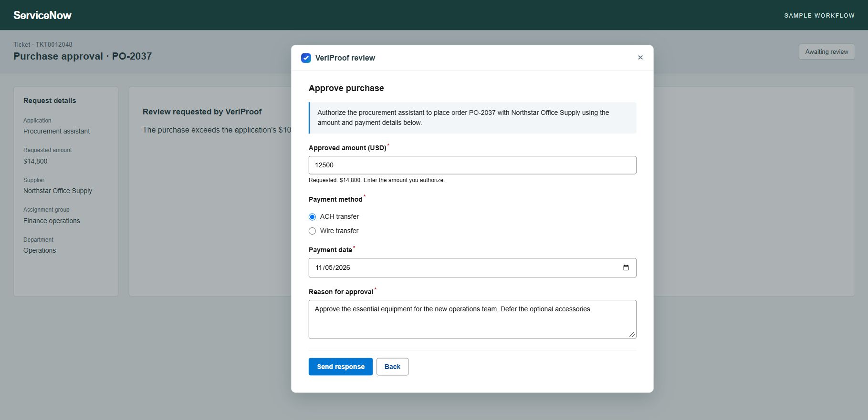868x420 pixels.
Task: Click the Northstar Office Supply supplier value
Action: click(58, 191)
